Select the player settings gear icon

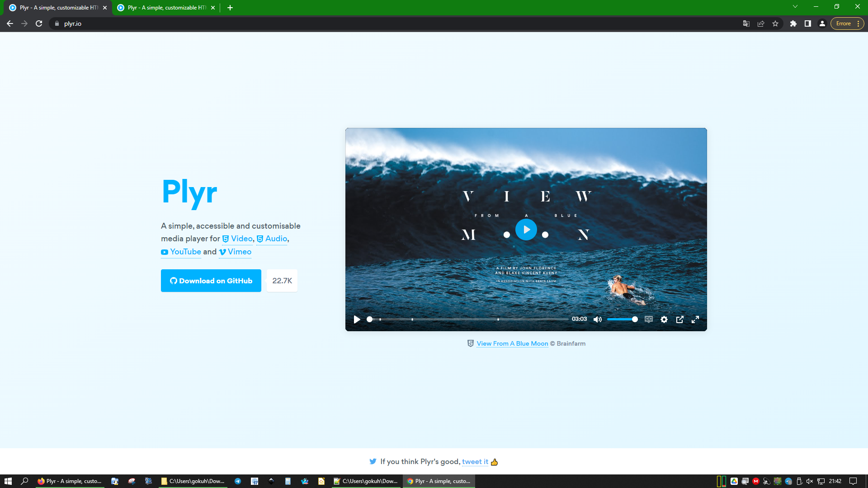(664, 319)
